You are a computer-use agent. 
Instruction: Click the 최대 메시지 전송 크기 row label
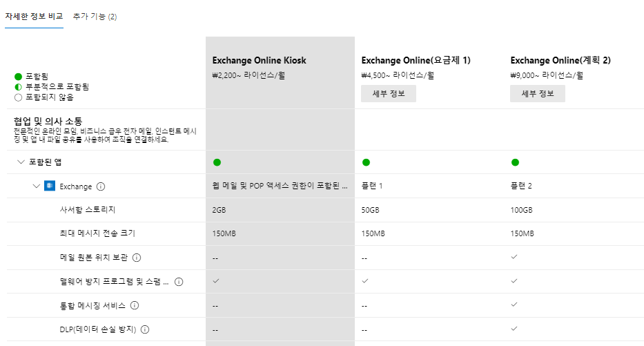coord(97,233)
